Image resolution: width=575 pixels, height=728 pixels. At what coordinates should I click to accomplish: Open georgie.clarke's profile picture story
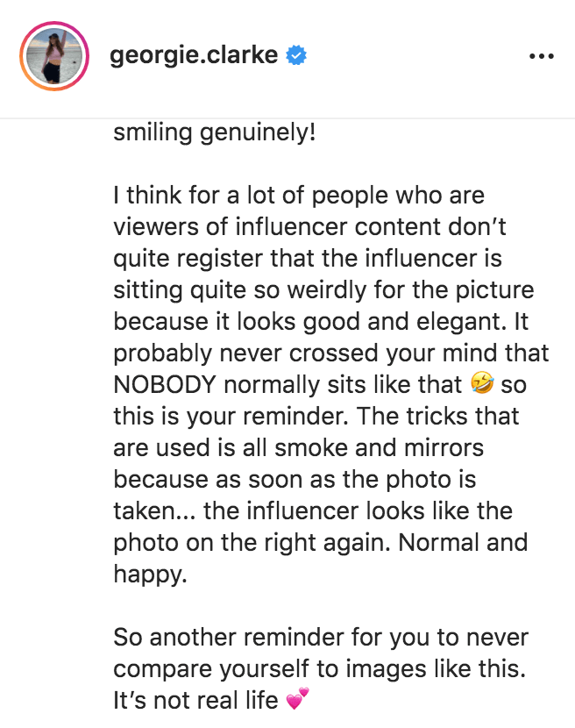53,57
